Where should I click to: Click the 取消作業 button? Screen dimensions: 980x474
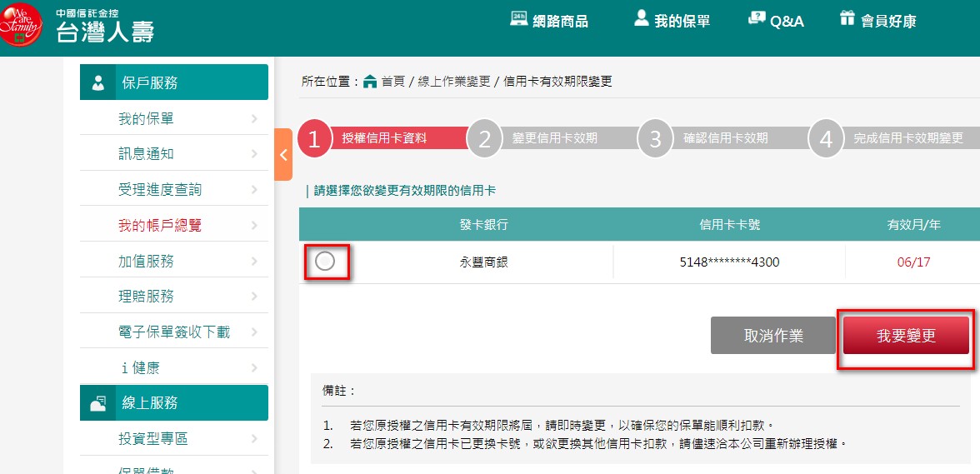pyautogui.click(x=772, y=336)
